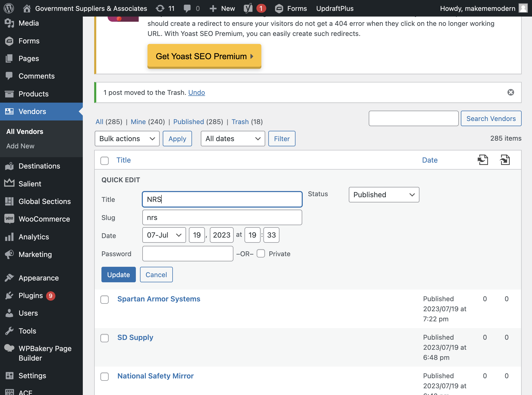The width and height of the screenshot is (532, 395).
Task: Undo the trashed post
Action: coord(197,93)
